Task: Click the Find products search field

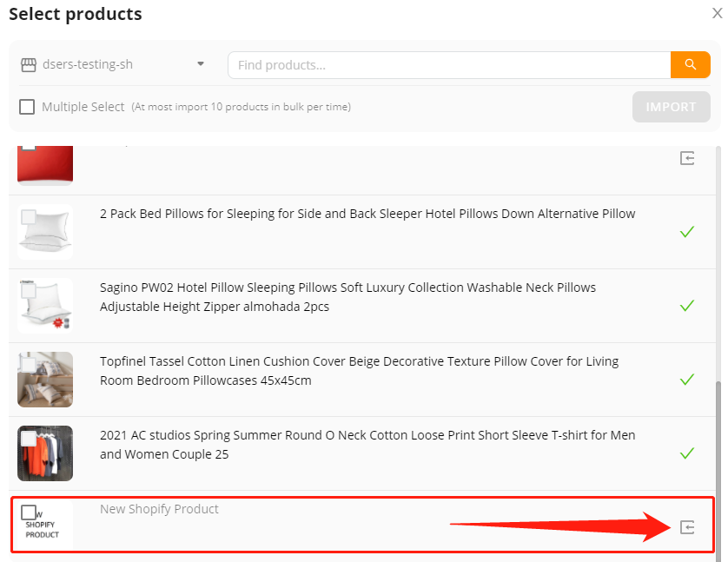Action: [x=449, y=65]
